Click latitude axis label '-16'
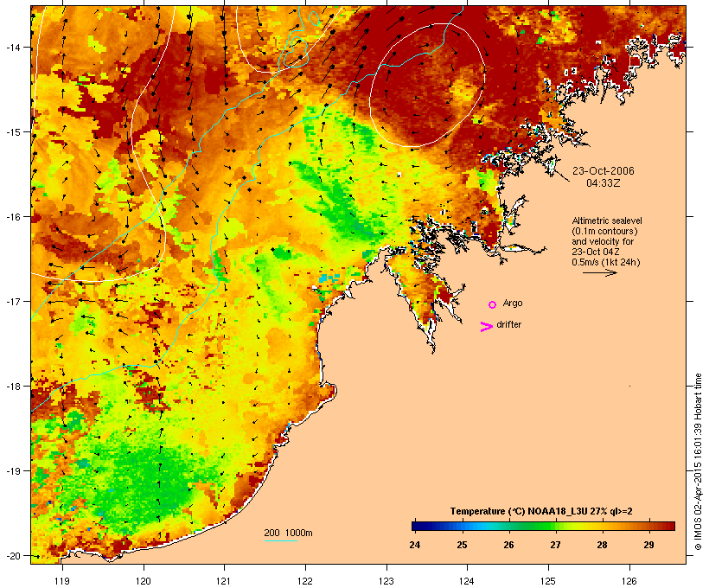The width and height of the screenshot is (709, 588). pos(12,217)
